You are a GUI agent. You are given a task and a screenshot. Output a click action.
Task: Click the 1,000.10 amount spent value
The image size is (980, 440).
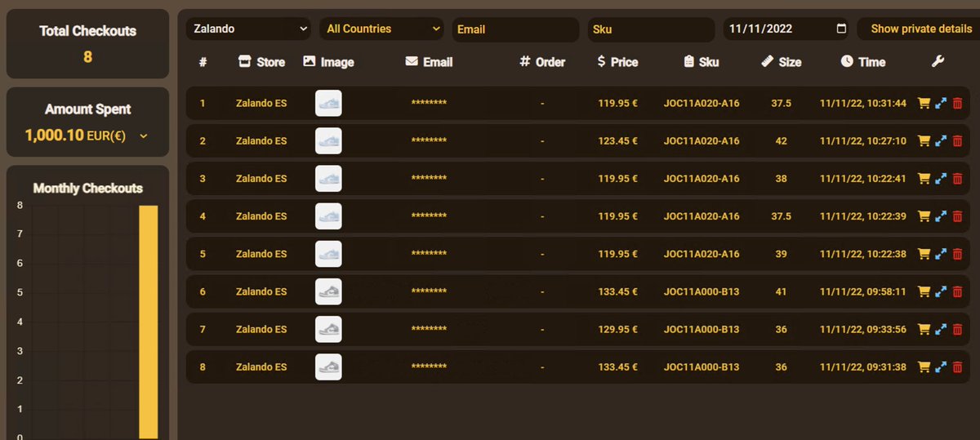(54, 136)
